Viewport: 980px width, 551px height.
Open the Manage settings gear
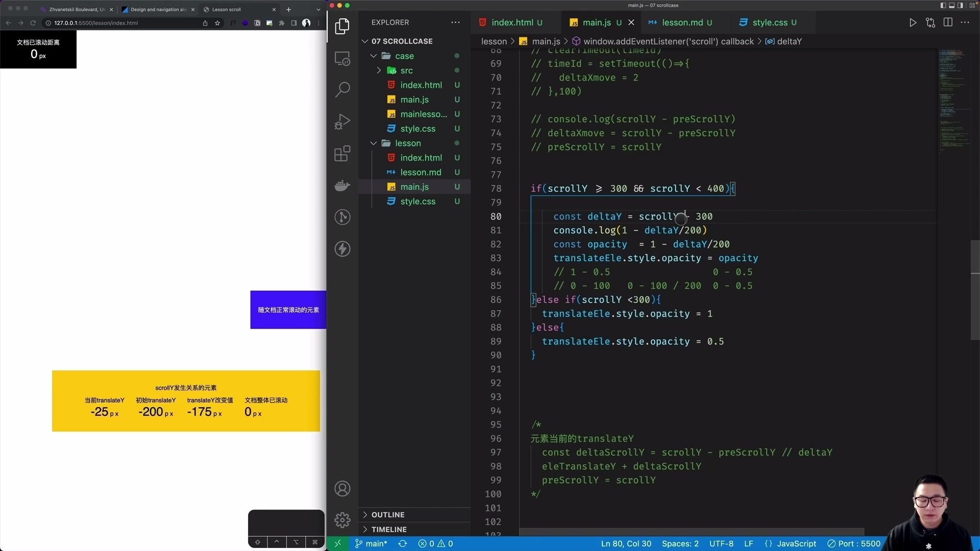[x=342, y=520]
